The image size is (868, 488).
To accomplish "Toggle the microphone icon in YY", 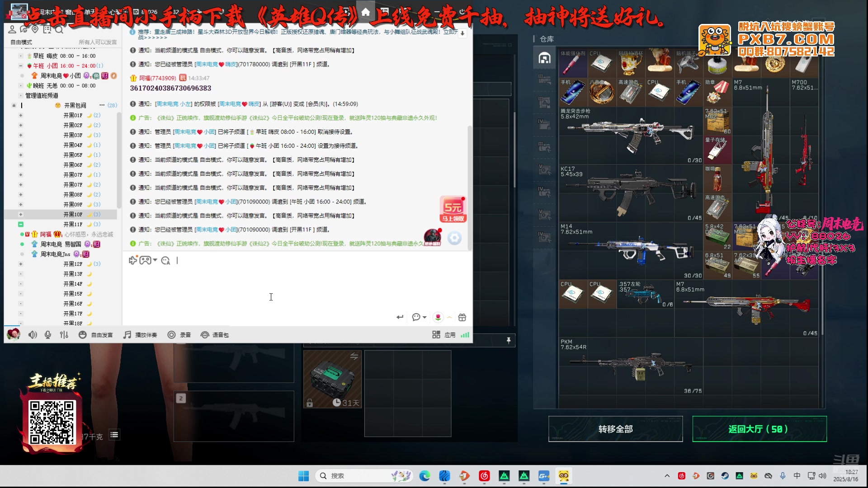I will click(48, 335).
